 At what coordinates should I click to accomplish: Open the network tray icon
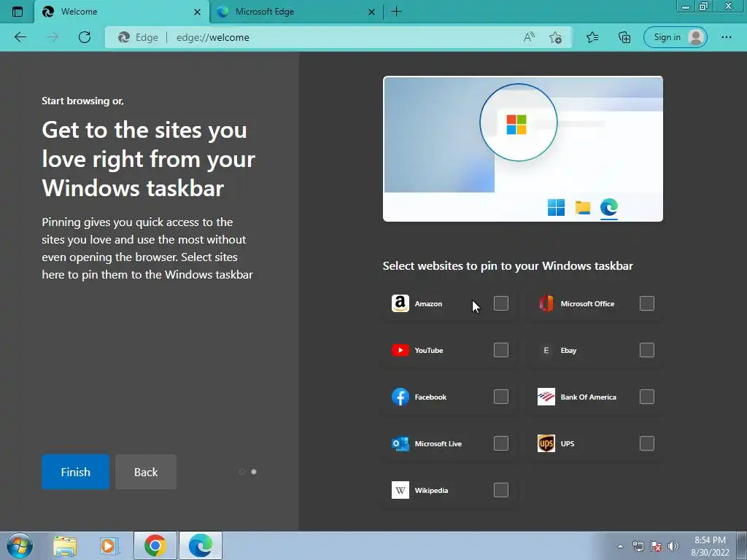(638, 546)
